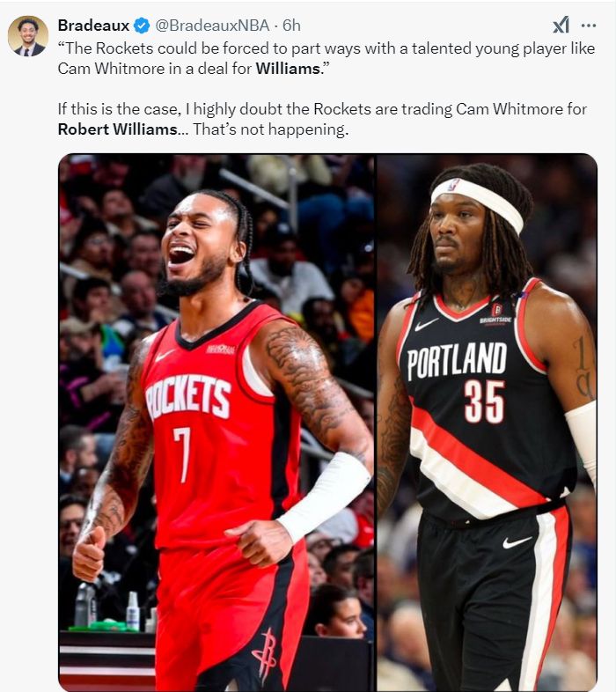Image resolution: width=616 pixels, height=692 pixels.
Task: Click the number 35 on Portland jersey
Action: click(x=484, y=402)
